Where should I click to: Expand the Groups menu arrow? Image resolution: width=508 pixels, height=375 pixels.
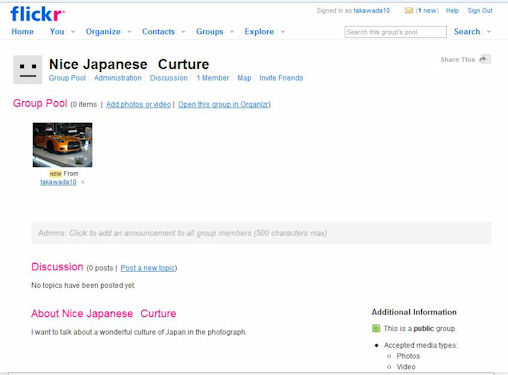click(x=232, y=32)
